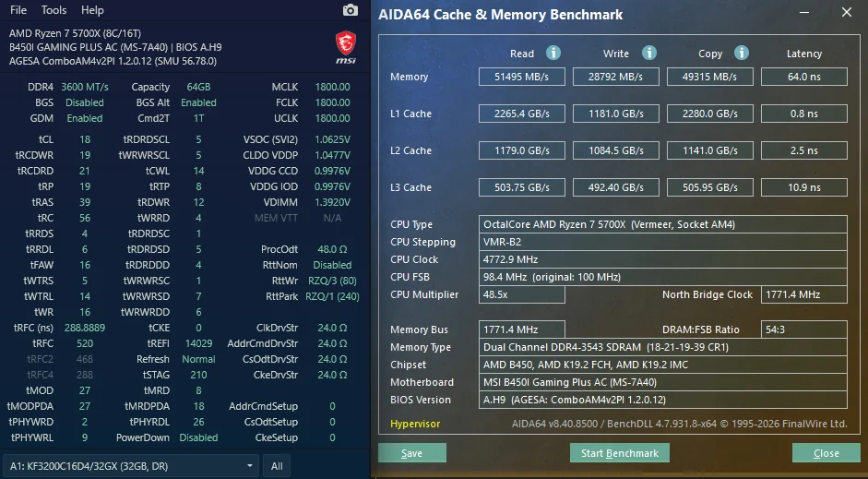Click the CPU Type OctalCore Ryzen field

(x=662, y=224)
